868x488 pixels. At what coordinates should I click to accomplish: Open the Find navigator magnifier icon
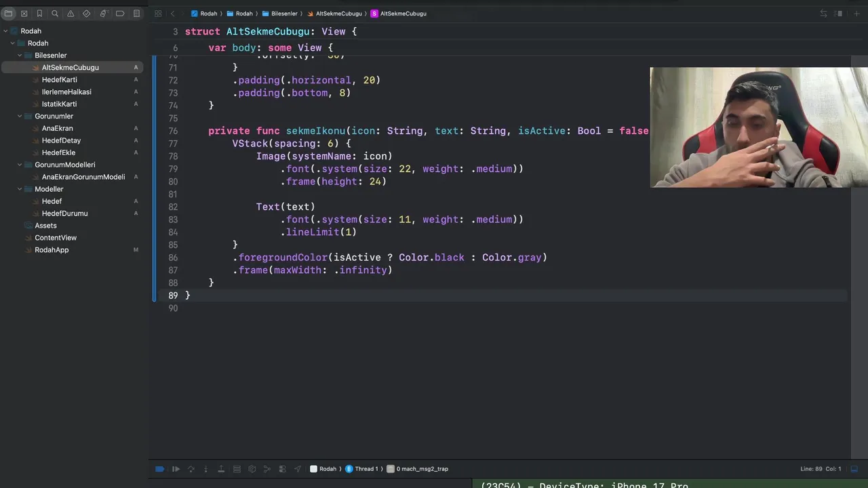(x=55, y=14)
